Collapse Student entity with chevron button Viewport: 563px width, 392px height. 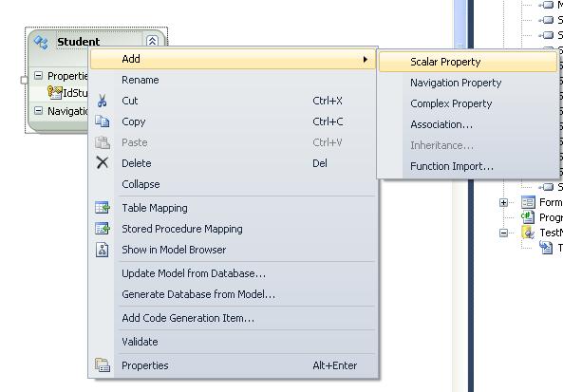click(152, 41)
